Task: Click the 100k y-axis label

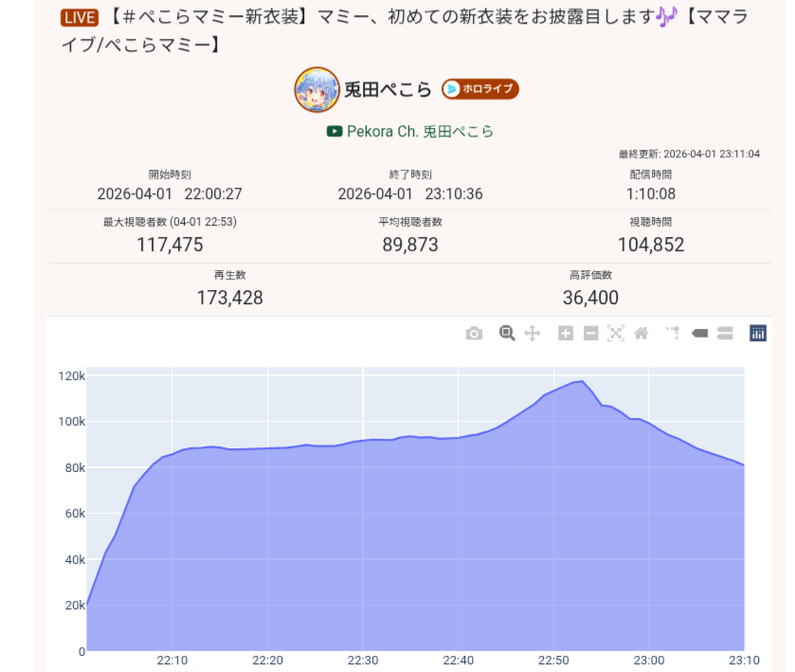Action: point(71,422)
